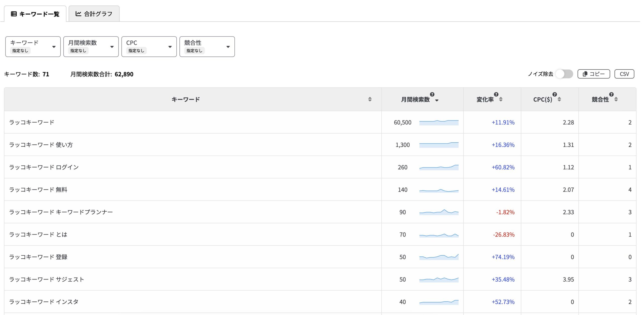Expand the キーワード filter dropdown
Image resolution: width=644 pixels, height=315 pixels.
point(33,47)
